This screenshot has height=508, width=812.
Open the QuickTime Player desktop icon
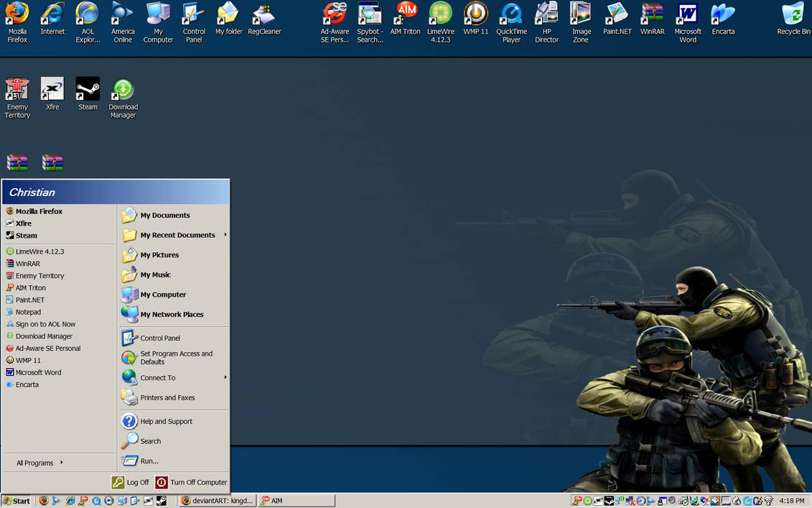coord(511,22)
